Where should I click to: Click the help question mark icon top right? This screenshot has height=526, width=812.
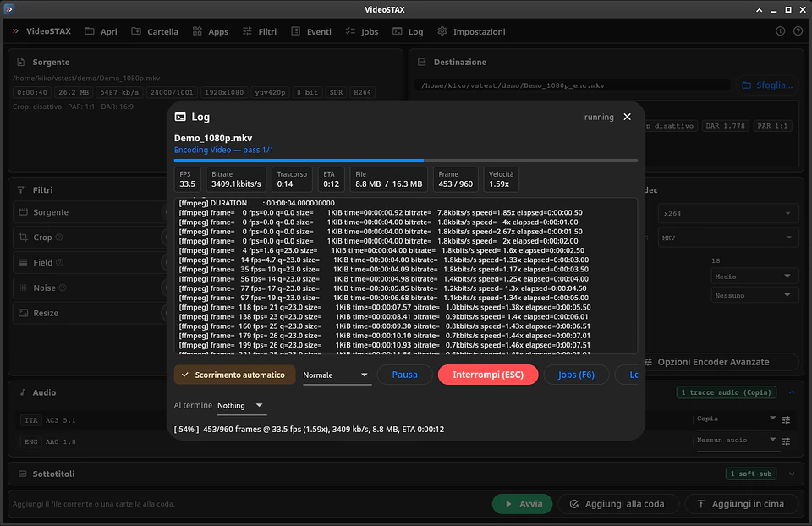point(798,31)
